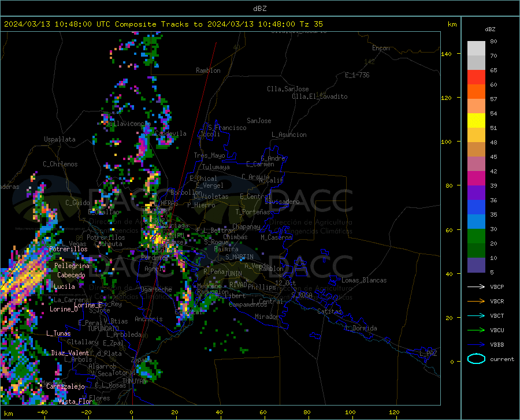The height and width of the screenshot is (420, 520).
Task: Click the Tres_Mayo map label
Action: [x=209, y=155]
